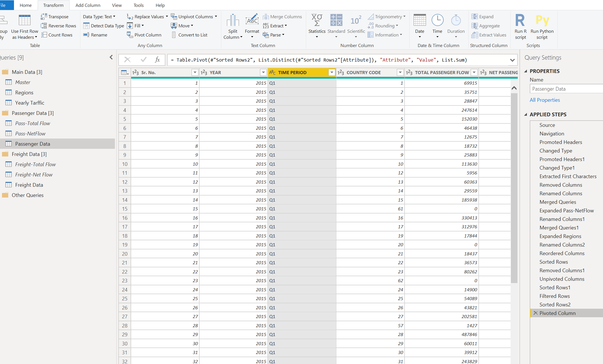Viewport: 603px width, 364px height.
Task: Open the Home ribbon tab
Action: (26, 5)
